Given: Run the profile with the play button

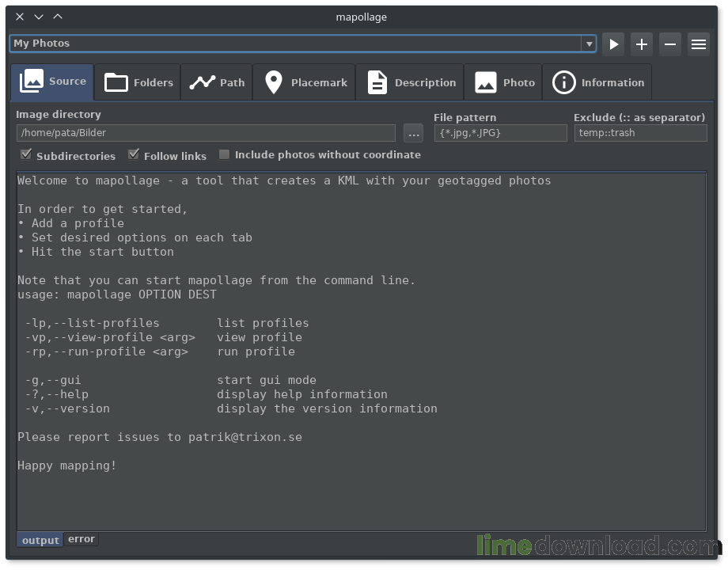Looking at the screenshot, I should pyautogui.click(x=613, y=44).
